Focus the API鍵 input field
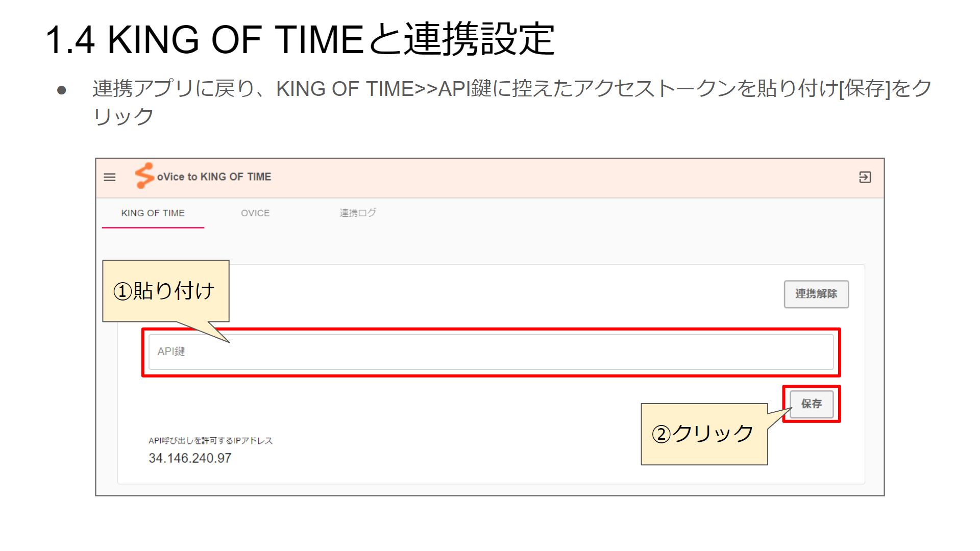Screen dimensions: 980x551 tap(491, 352)
